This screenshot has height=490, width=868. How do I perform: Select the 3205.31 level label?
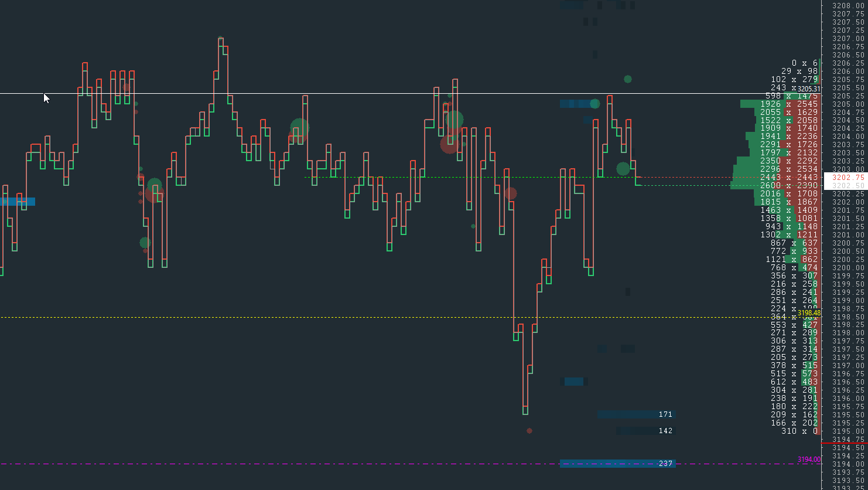(809, 89)
